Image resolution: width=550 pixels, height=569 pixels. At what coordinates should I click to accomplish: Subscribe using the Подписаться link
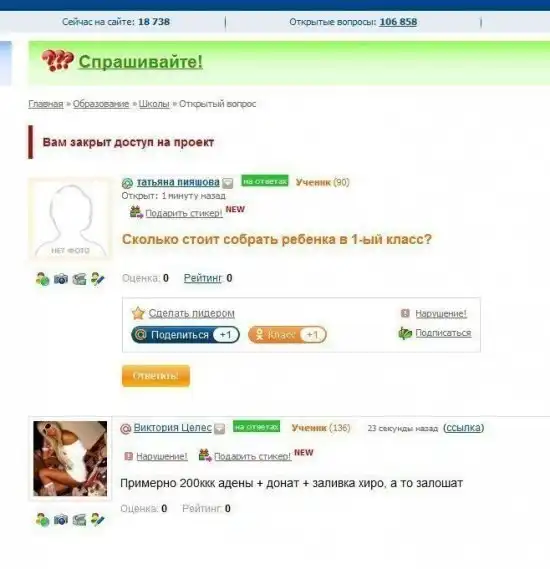point(443,333)
